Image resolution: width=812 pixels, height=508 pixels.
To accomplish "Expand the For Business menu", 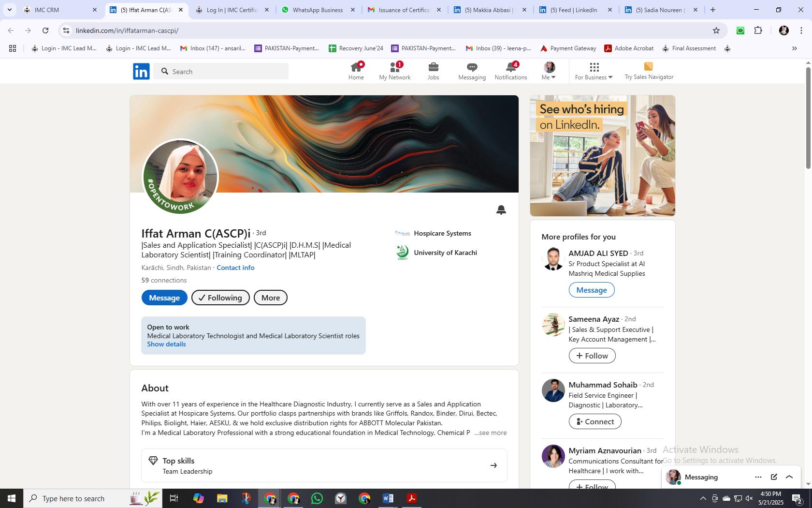I will 594,71.
